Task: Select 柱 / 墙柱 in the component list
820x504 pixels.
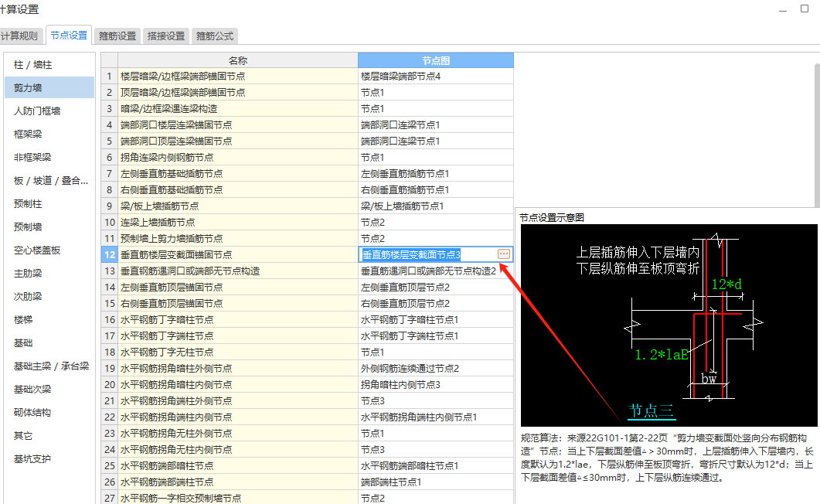Action: point(49,65)
